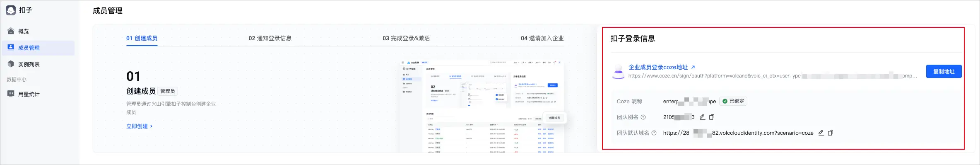Viewport: 980px width, 165px height.
Task: Click the 管理员通过火山引擎扣子控制台创建企业成员 description
Action: click(x=171, y=108)
